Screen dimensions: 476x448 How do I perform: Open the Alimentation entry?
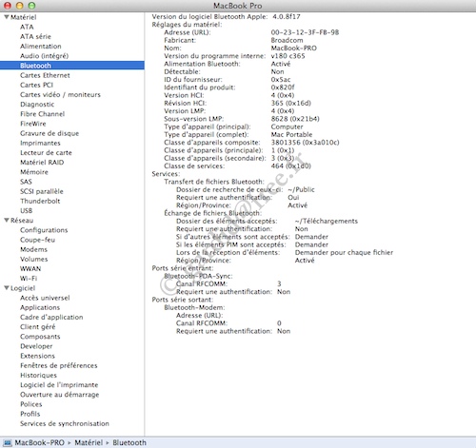tap(41, 47)
